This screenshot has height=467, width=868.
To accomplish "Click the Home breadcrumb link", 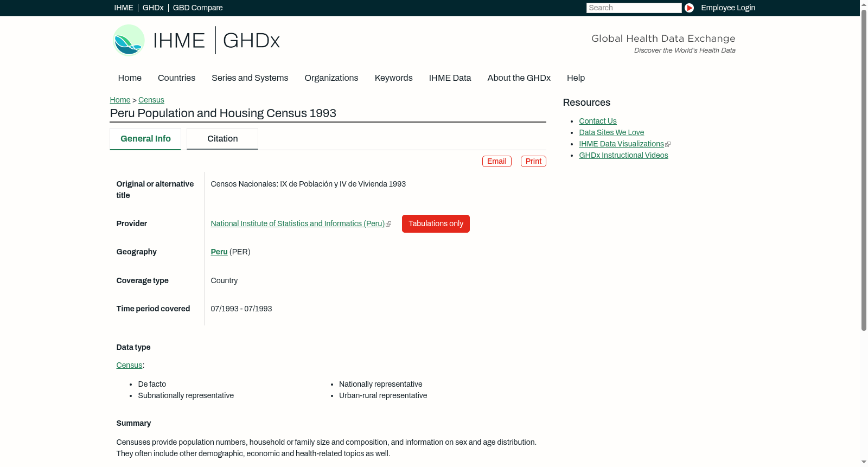I will [x=120, y=100].
